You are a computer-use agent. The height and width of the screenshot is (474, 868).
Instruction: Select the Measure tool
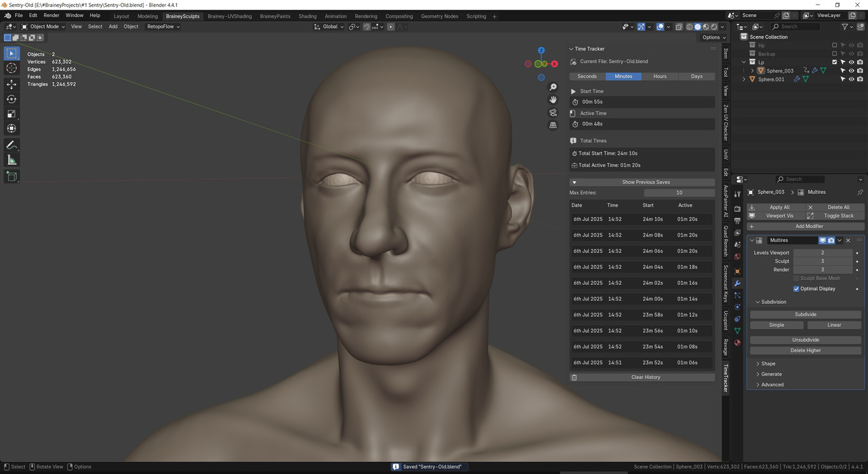click(x=12, y=160)
